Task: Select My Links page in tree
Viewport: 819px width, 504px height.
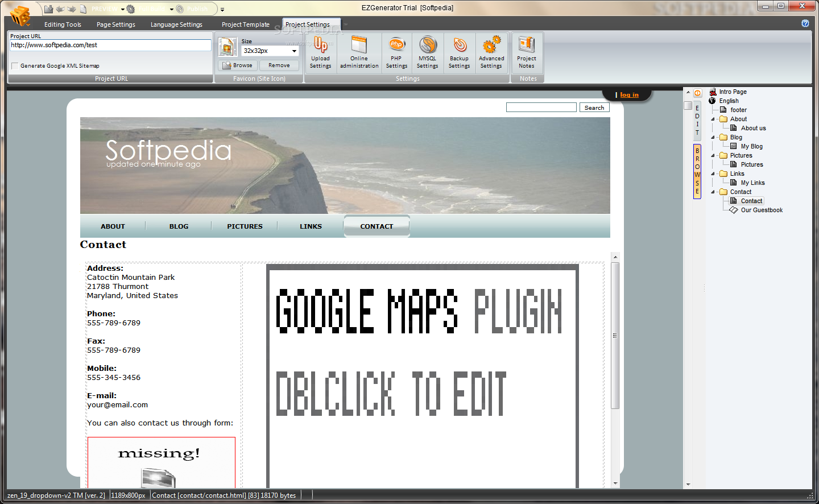Action: click(752, 183)
